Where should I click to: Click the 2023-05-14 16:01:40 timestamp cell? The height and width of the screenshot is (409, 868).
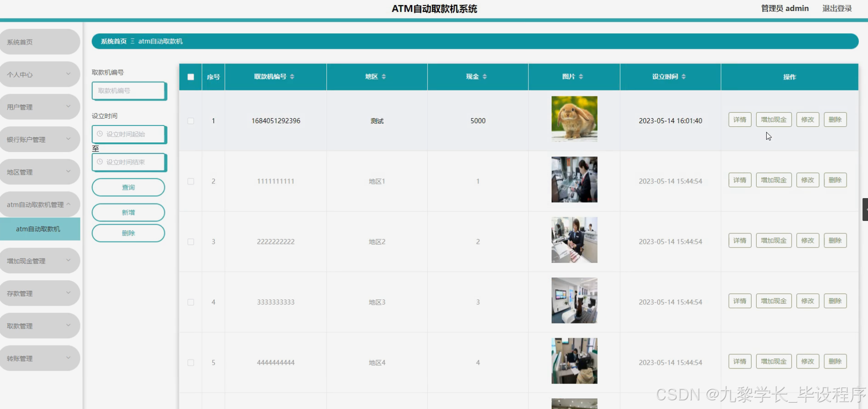(670, 121)
